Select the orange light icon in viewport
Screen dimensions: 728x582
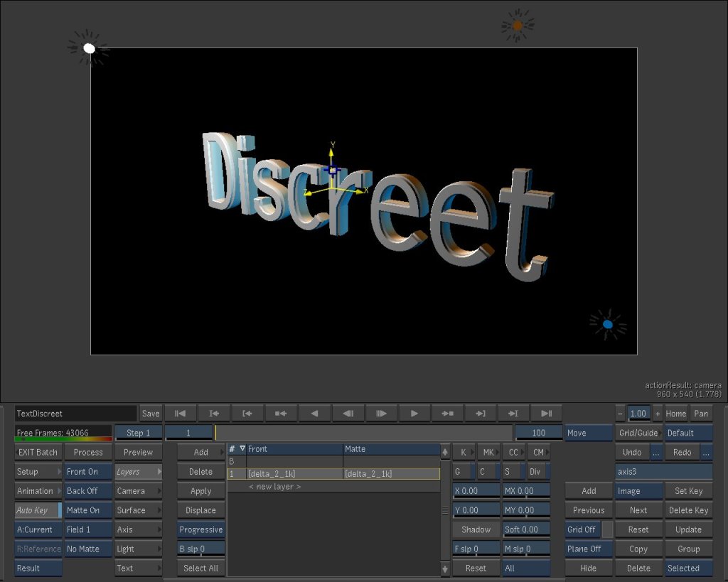click(517, 26)
